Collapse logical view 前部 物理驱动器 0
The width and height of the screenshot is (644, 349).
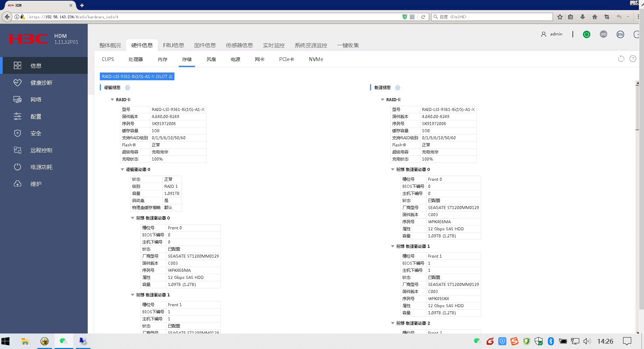tap(133, 218)
